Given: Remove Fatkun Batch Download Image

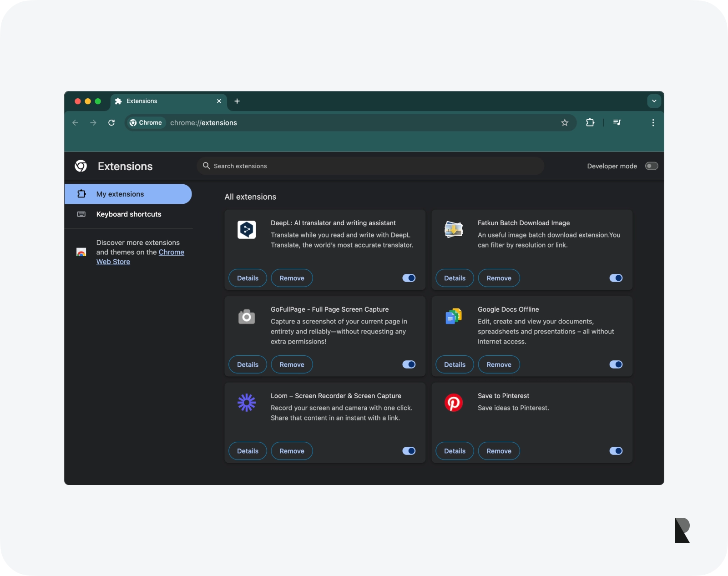Looking at the screenshot, I should (499, 278).
